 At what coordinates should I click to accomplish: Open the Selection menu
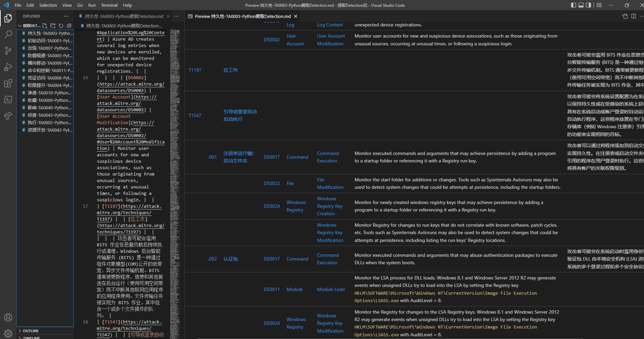tap(48, 5)
